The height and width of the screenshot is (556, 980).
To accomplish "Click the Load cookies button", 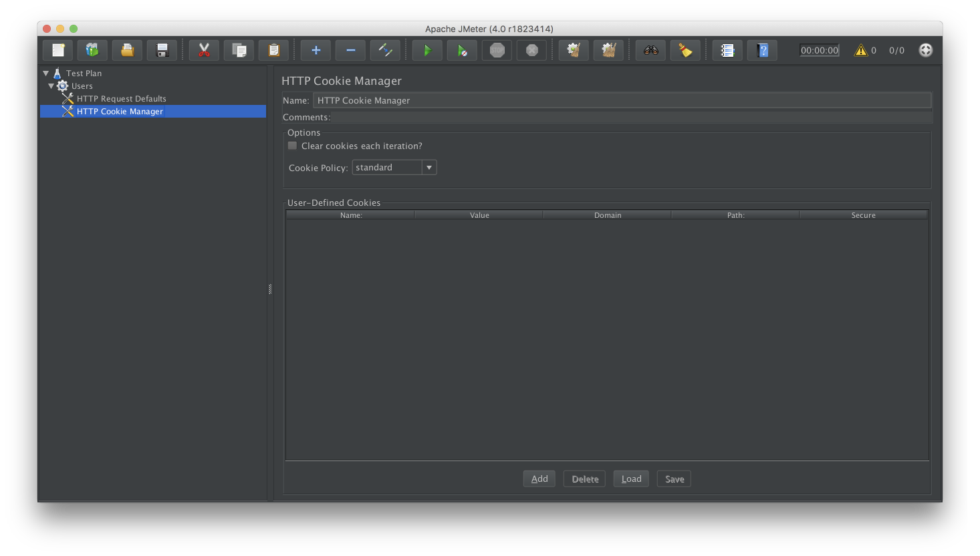I will (x=631, y=479).
